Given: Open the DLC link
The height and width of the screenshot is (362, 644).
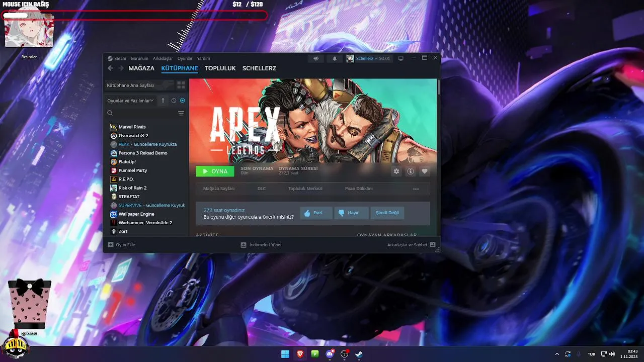Looking at the screenshot, I should [262, 189].
